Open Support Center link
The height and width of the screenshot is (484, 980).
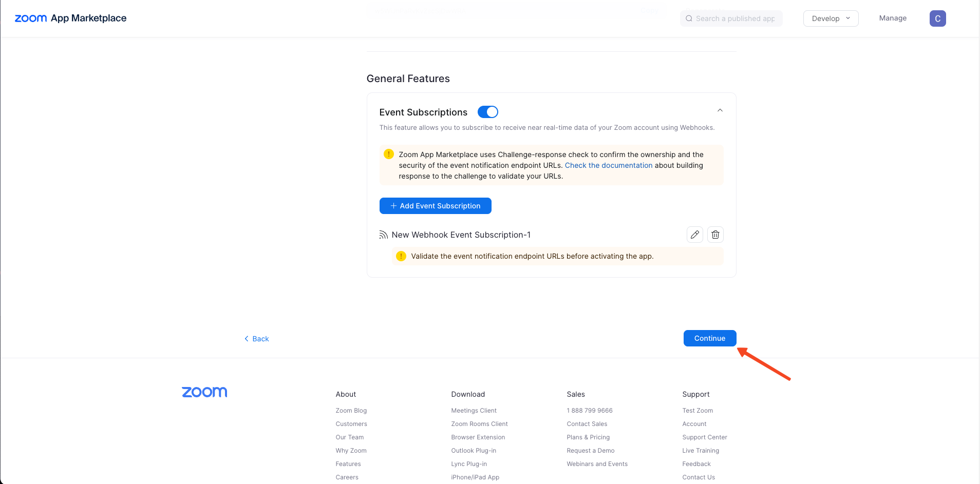coord(705,437)
